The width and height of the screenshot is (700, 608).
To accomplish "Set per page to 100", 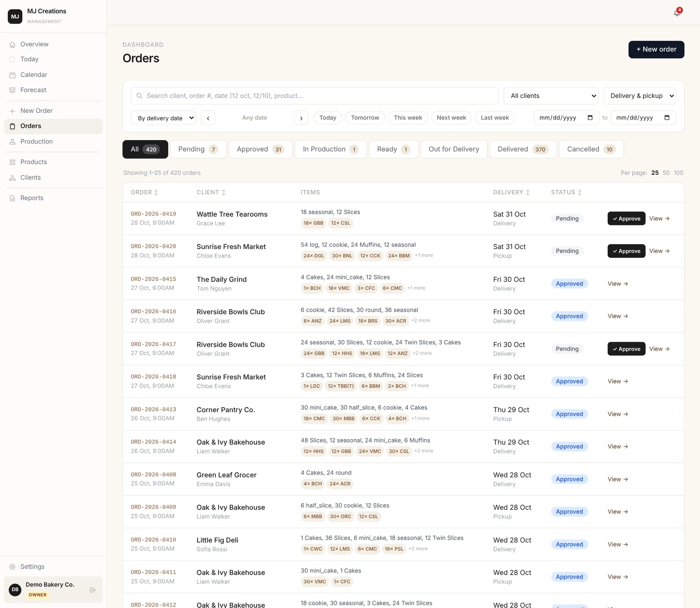I will point(679,173).
